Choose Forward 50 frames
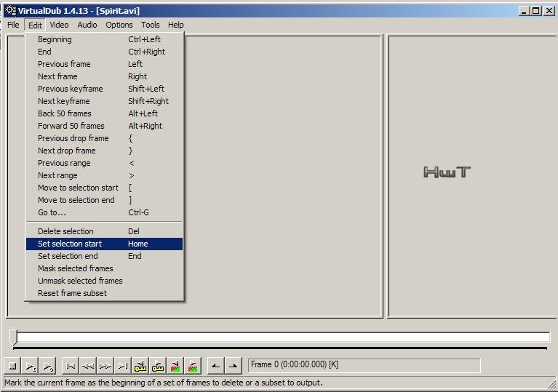Screen dimensions: 558x392 [x=104, y=126]
